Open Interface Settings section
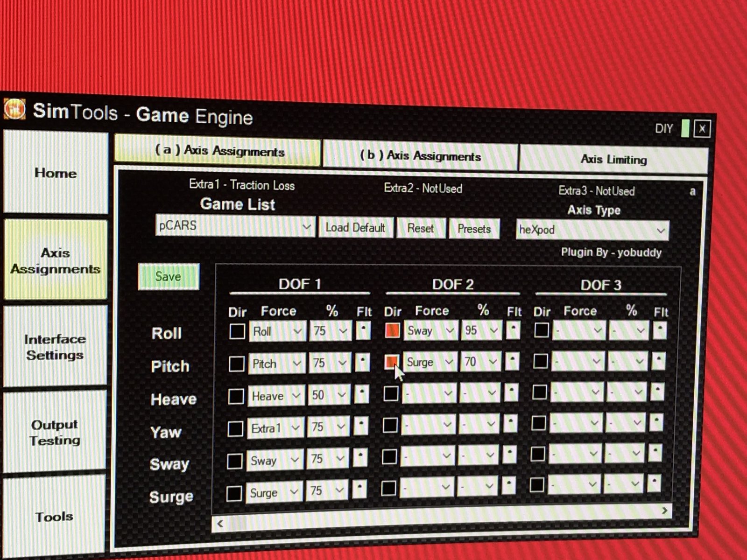 (x=55, y=347)
